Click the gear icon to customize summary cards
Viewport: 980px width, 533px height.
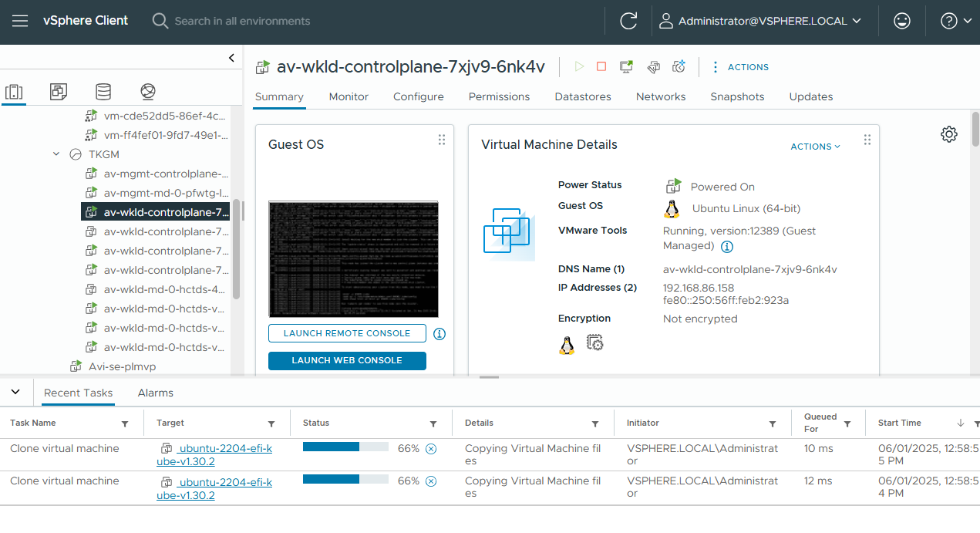pos(949,134)
